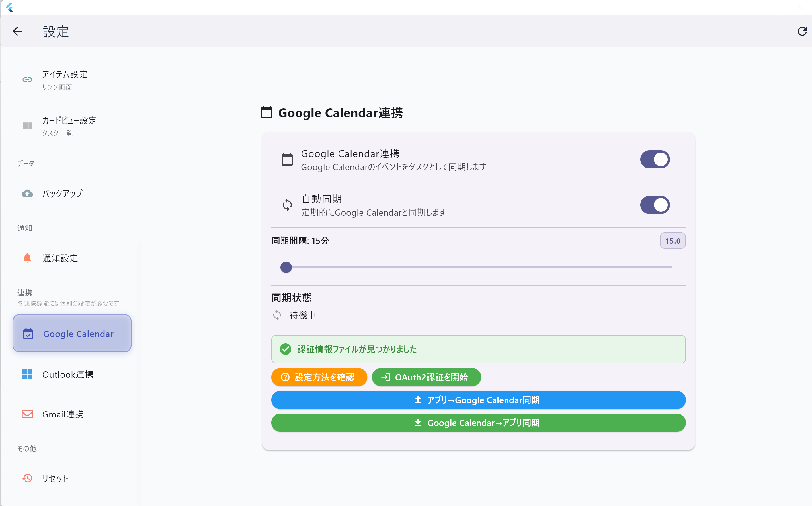Click the bell icon beside 通知設定

[27, 258]
